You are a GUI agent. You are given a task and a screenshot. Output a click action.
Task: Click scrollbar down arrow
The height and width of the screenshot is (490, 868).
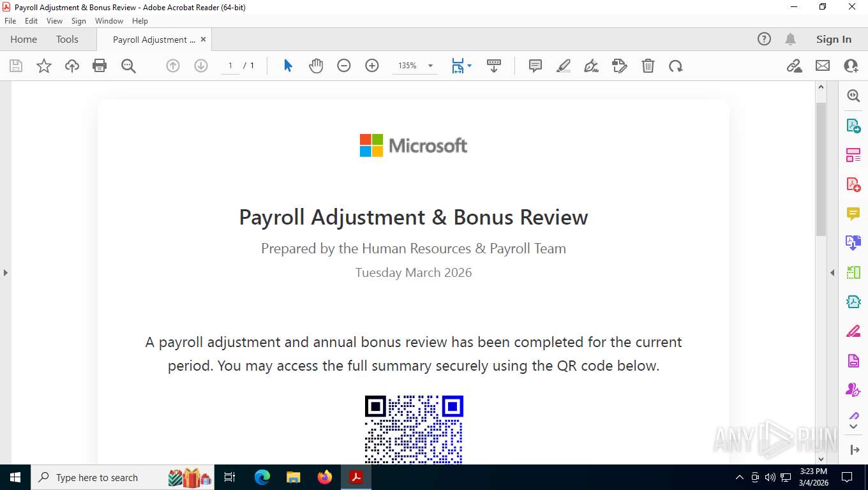pyautogui.click(x=821, y=459)
